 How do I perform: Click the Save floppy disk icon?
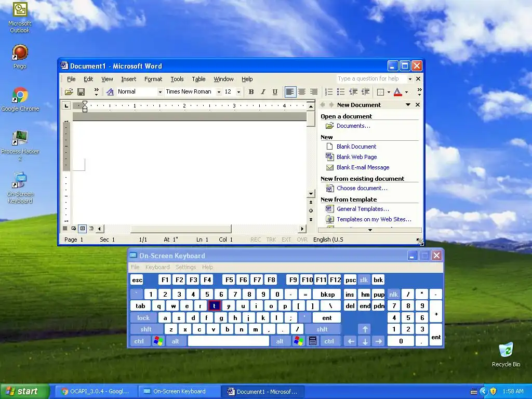[x=81, y=91]
